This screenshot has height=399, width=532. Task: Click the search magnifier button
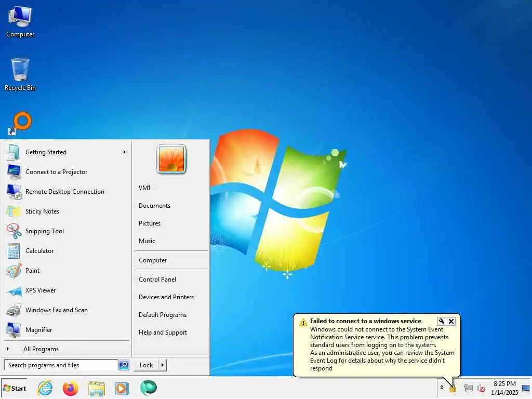[124, 365]
